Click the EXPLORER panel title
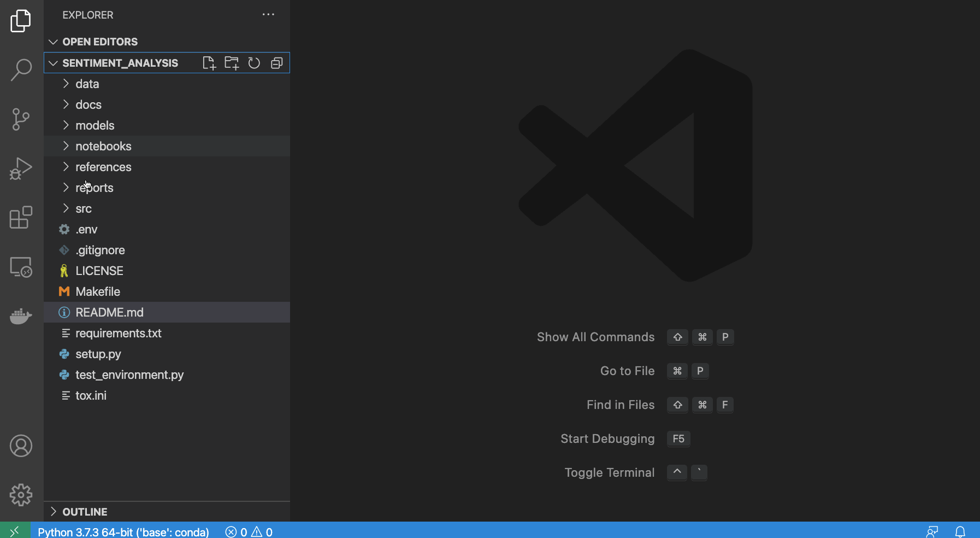Image resolution: width=980 pixels, height=538 pixels. 88,15
